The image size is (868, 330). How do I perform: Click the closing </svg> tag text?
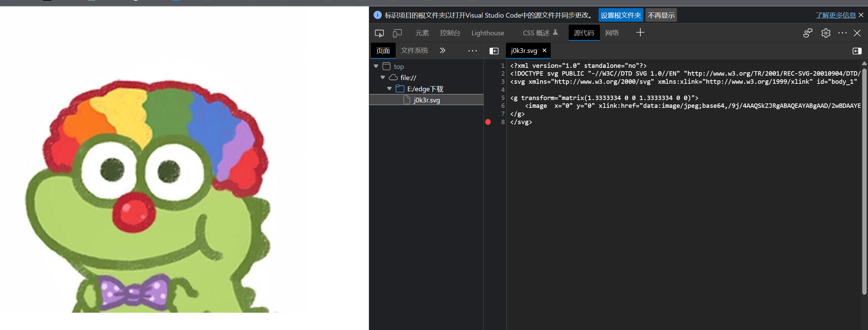(521, 122)
